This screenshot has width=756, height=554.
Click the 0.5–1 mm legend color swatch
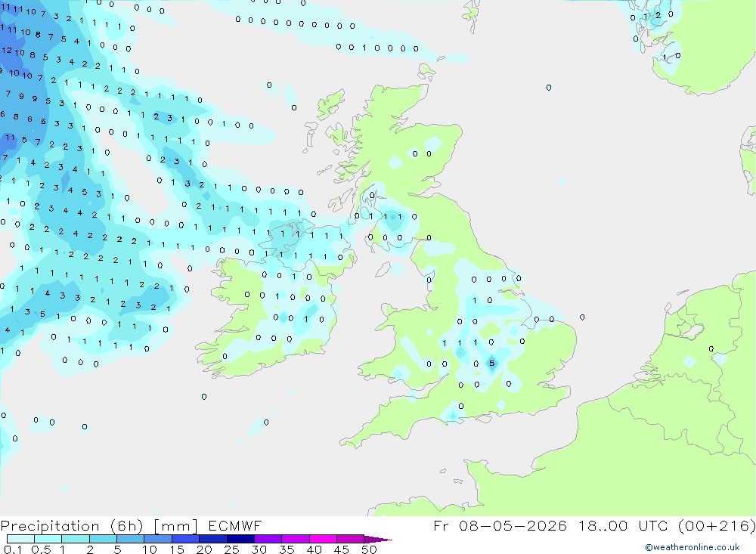point(48,539)
